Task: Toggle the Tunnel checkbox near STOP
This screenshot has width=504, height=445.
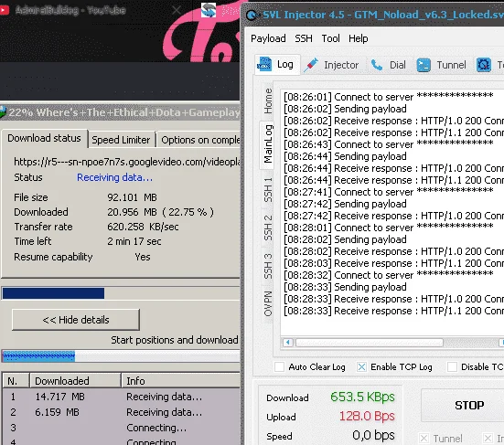Action: tap(424, 439)
